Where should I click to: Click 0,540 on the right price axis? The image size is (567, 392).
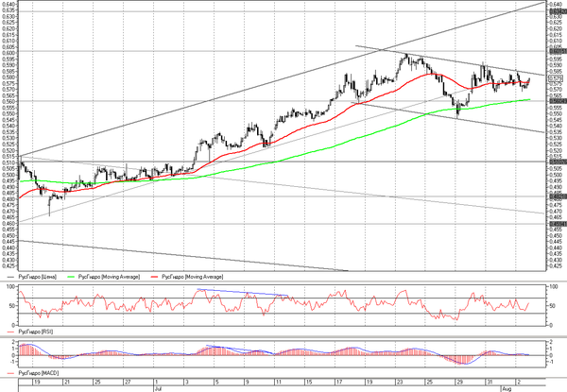tap(556, 126)
